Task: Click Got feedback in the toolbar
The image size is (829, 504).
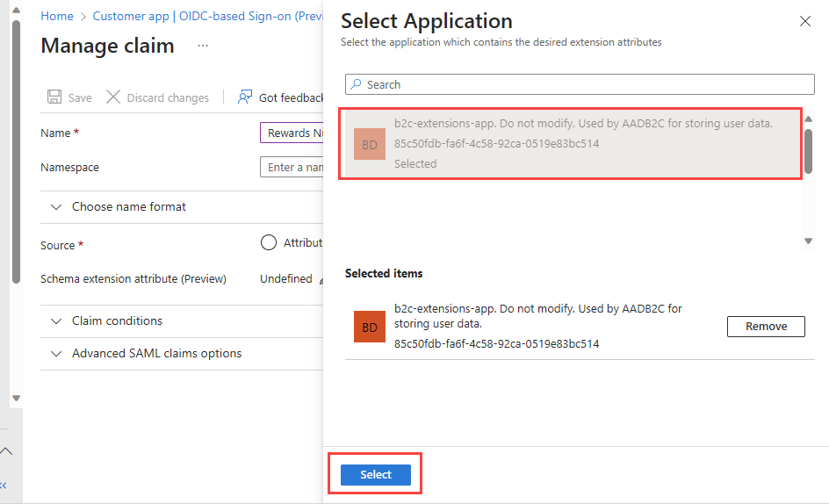Action: click(280, 97)
